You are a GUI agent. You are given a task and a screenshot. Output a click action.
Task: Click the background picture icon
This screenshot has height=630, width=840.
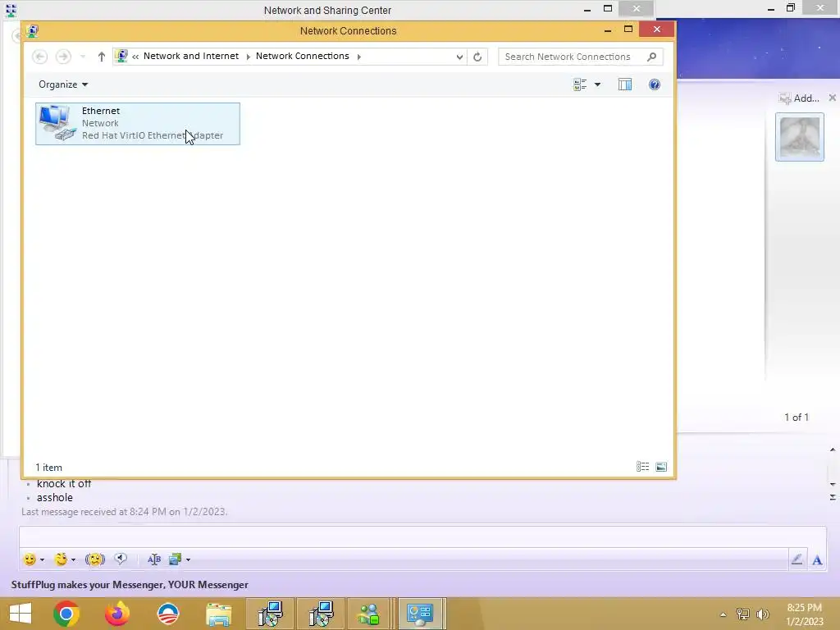(x=176, y=559)
